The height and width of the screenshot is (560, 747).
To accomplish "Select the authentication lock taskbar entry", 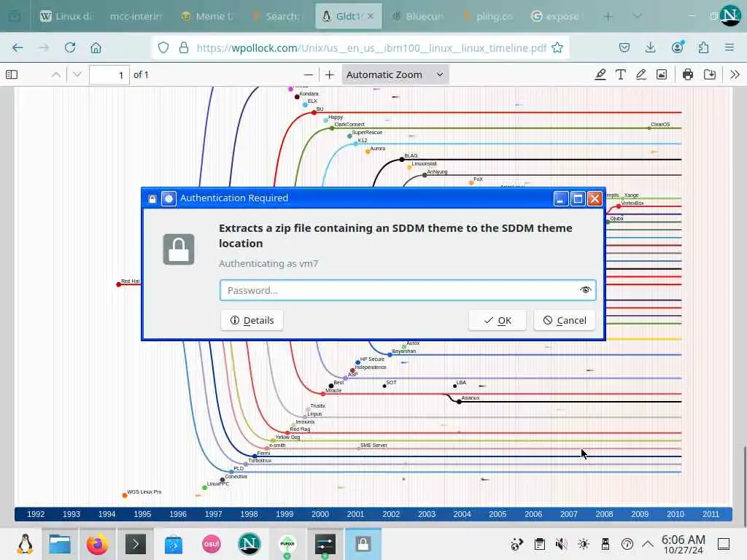I will pos(363,544).
